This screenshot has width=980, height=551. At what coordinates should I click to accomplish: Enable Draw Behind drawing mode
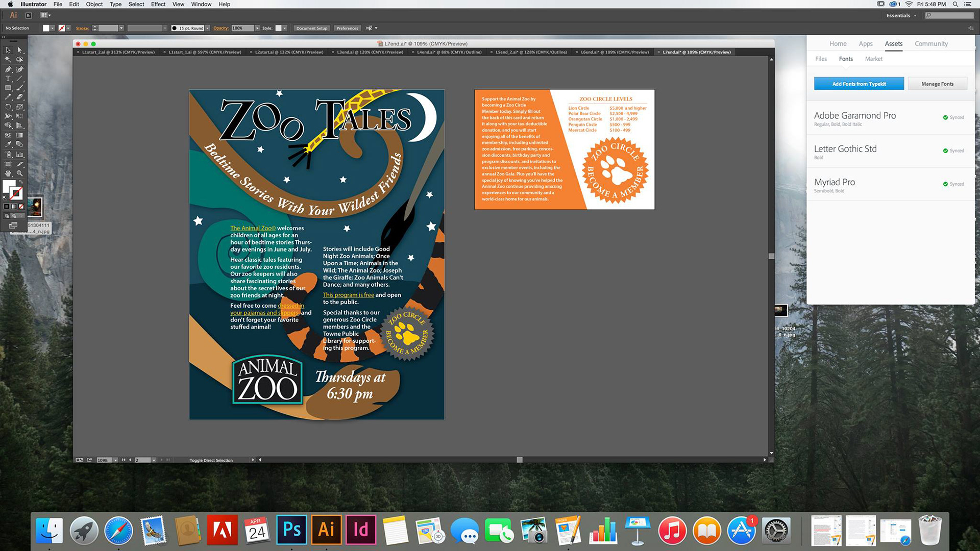[14, 216]
